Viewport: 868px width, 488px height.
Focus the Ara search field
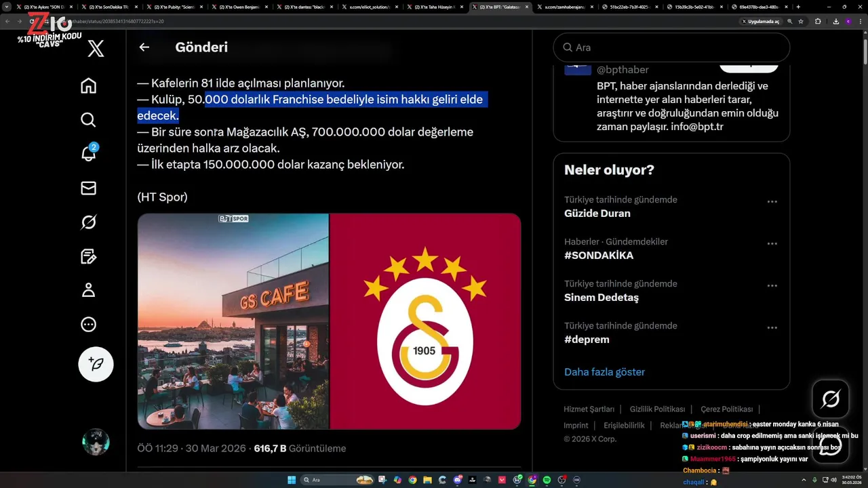(671, 47)
